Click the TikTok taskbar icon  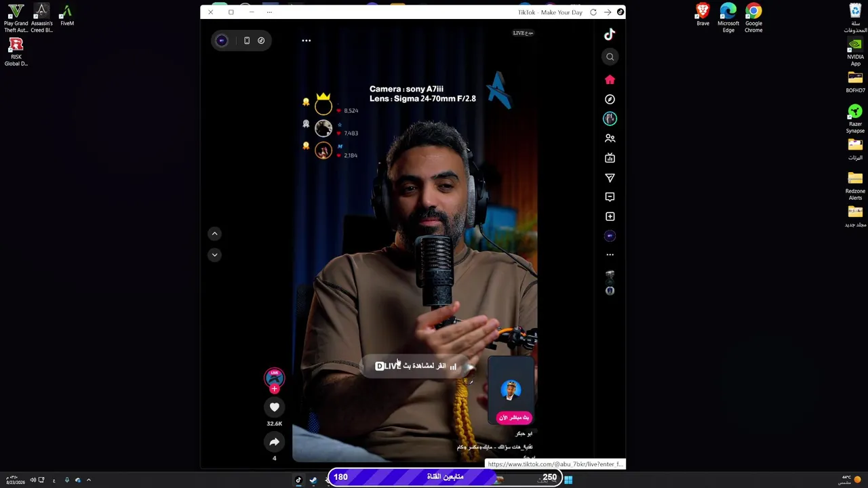pos(298,480)
